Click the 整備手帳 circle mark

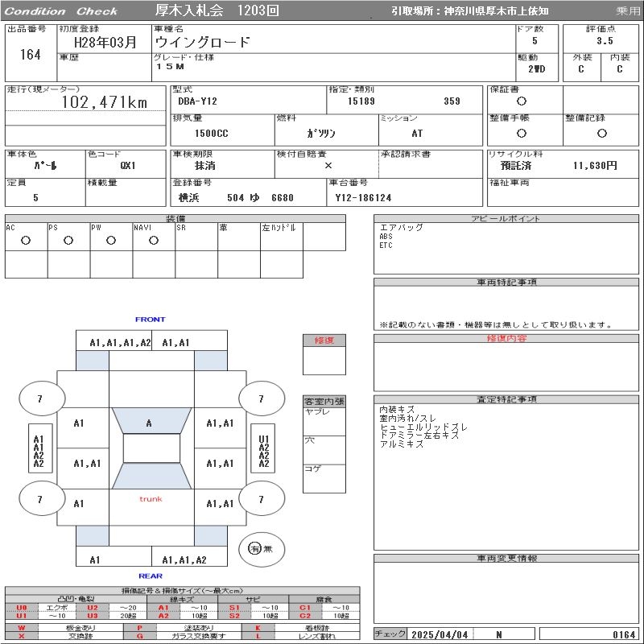click(x=522, y=133)
